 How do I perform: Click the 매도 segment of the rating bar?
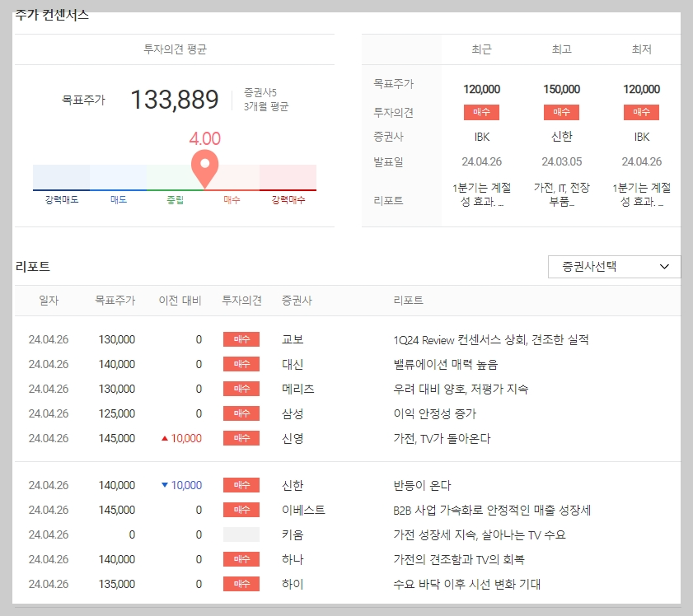pos(118,178)
